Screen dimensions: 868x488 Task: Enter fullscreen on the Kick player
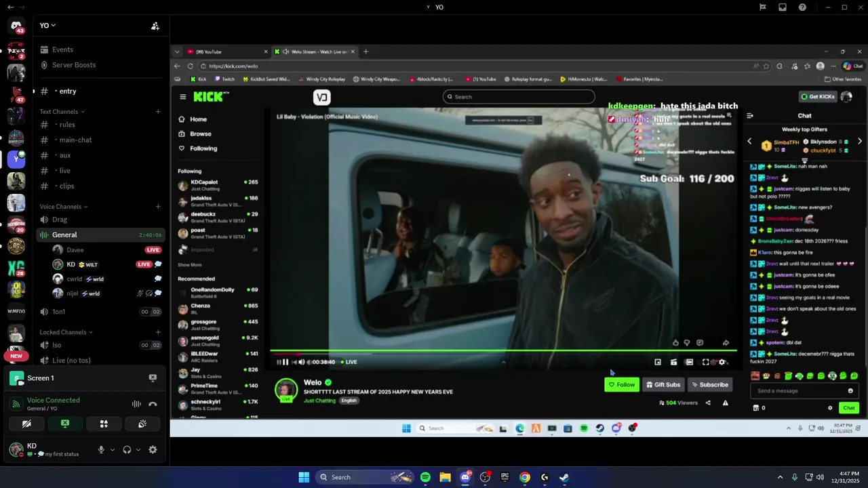tap(705, 362)
